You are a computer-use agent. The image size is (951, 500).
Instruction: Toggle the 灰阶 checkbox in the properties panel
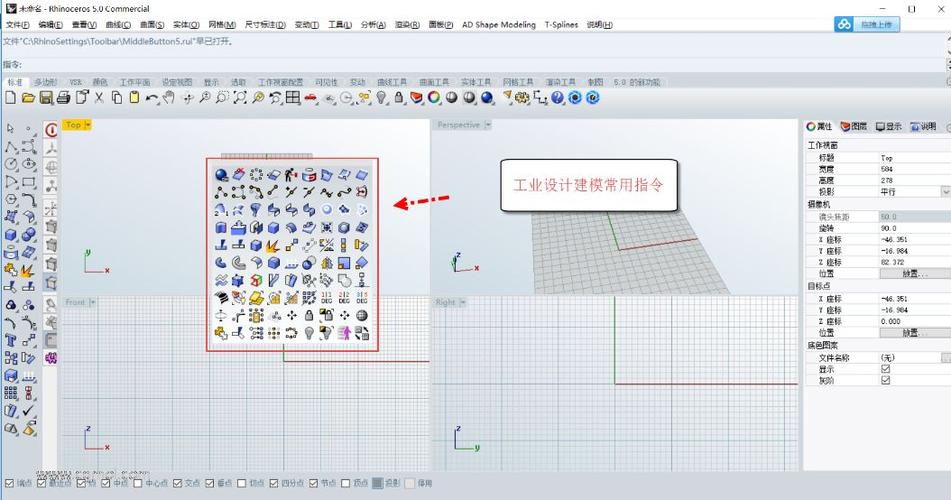point(885,380)
